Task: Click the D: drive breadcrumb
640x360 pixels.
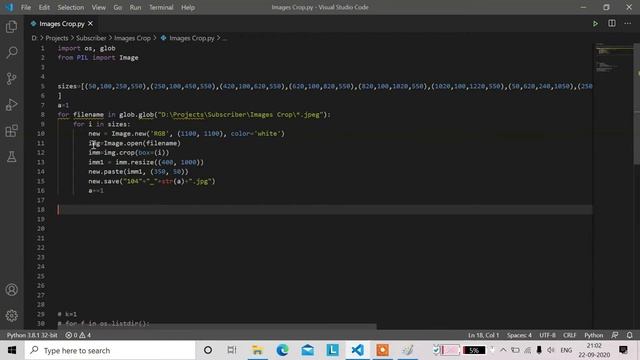Action: 34,38
